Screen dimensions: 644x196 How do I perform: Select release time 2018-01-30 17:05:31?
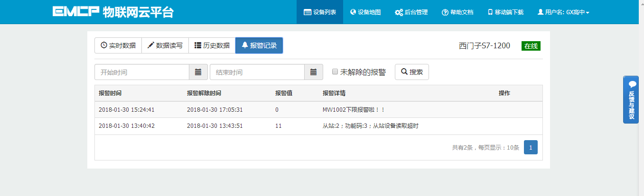tap(215, 109)
